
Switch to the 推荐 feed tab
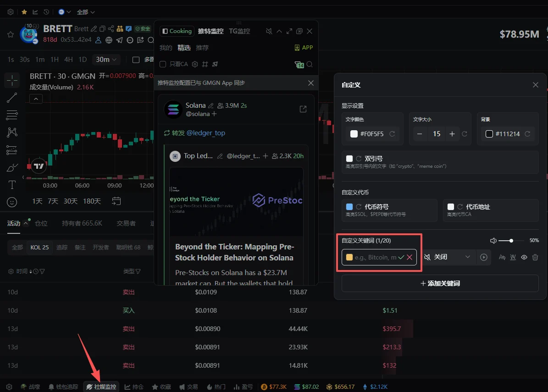pyautogui.click(x=202, y=48)
